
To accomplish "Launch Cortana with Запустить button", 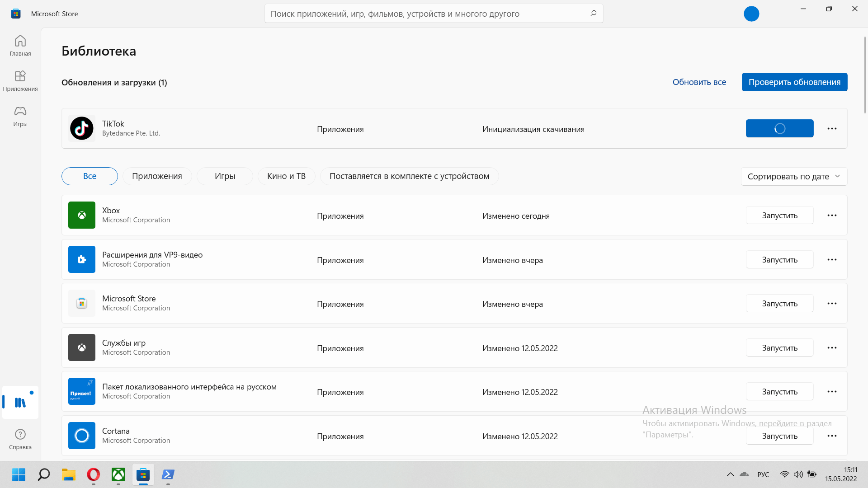I will click(x=779, y=436).
